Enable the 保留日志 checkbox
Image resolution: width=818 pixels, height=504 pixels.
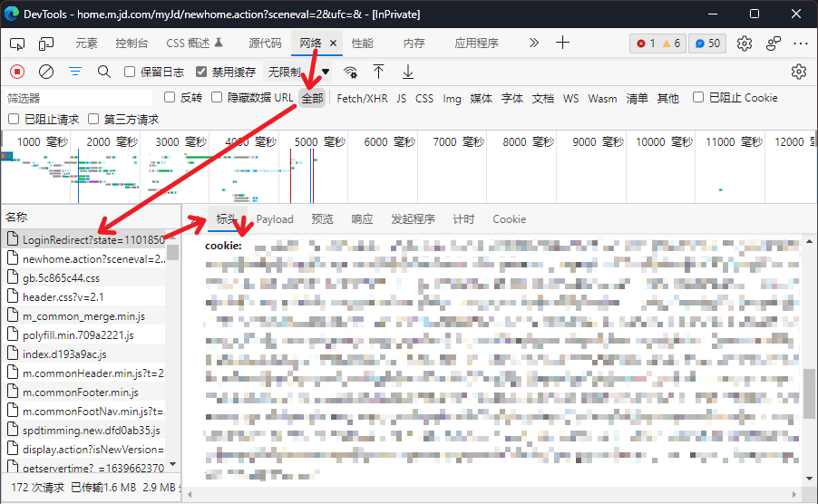130,72
